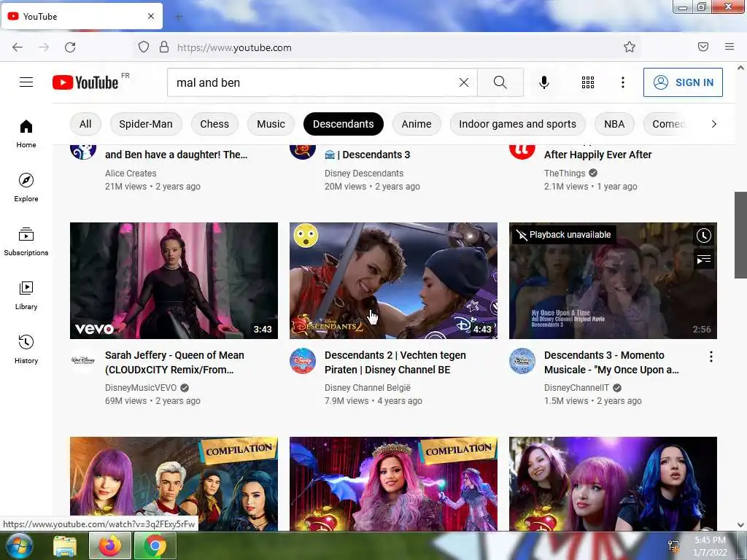The image size is (747, 560).
Task: Select the Spider-Man filter chip
Action: (146, 124)
